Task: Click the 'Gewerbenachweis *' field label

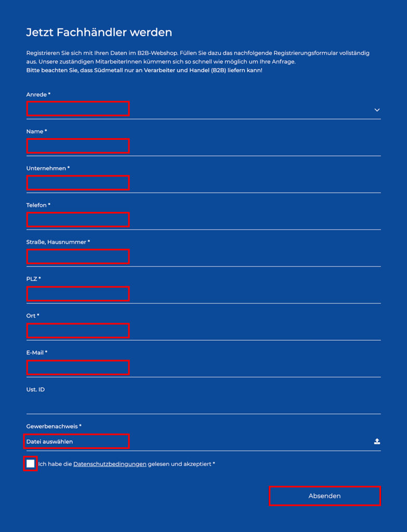Action: point(54,427)
